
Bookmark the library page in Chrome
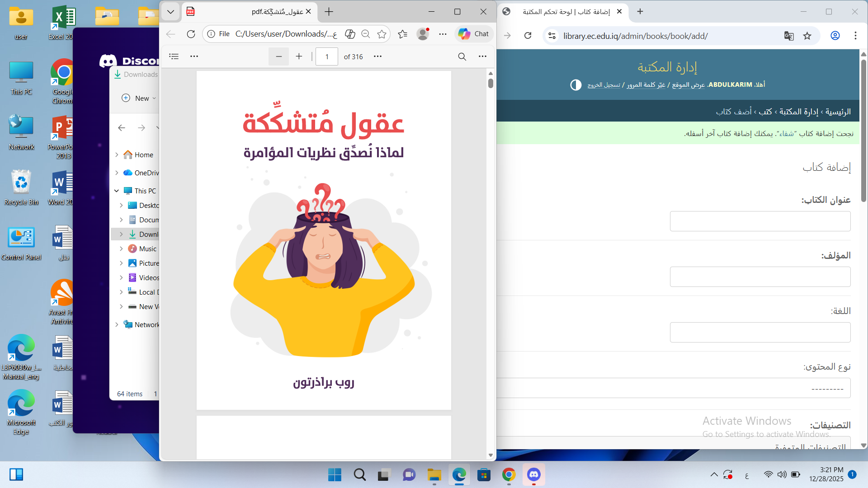pos(807,36)
